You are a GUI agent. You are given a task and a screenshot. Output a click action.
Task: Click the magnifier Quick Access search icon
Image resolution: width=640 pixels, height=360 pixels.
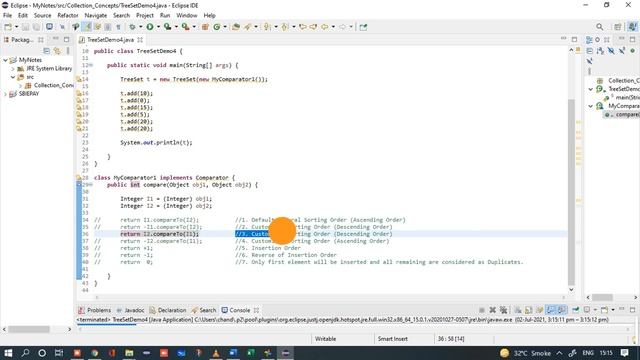(599, 27)
